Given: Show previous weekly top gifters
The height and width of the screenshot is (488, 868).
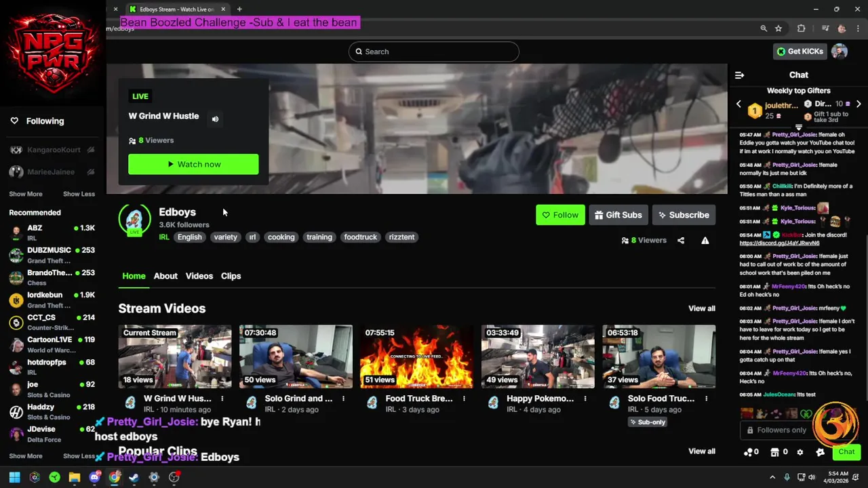Looking at the screenshot, I should click(x=739, y=104).
